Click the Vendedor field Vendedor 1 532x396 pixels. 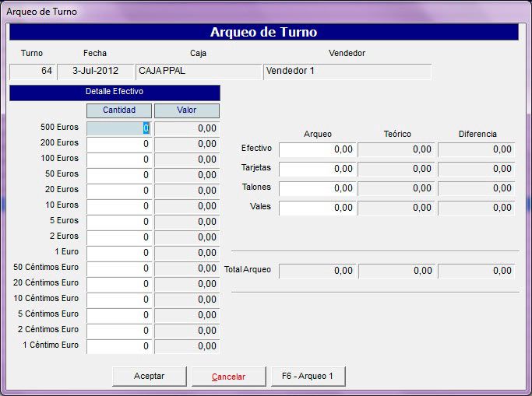(x=347, y=72)
